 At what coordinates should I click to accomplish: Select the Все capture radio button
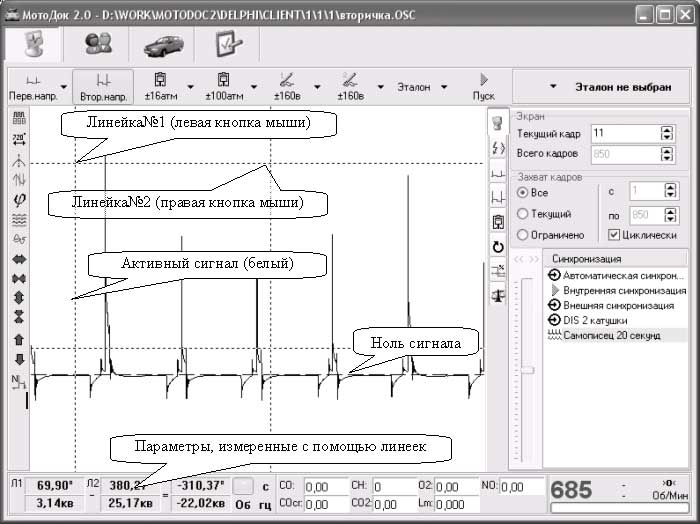[522, 193]
